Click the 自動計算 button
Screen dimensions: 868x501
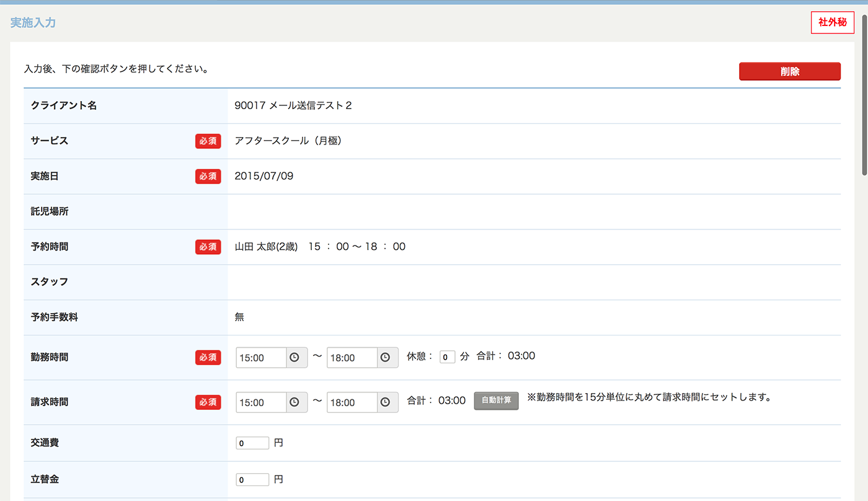496,401
